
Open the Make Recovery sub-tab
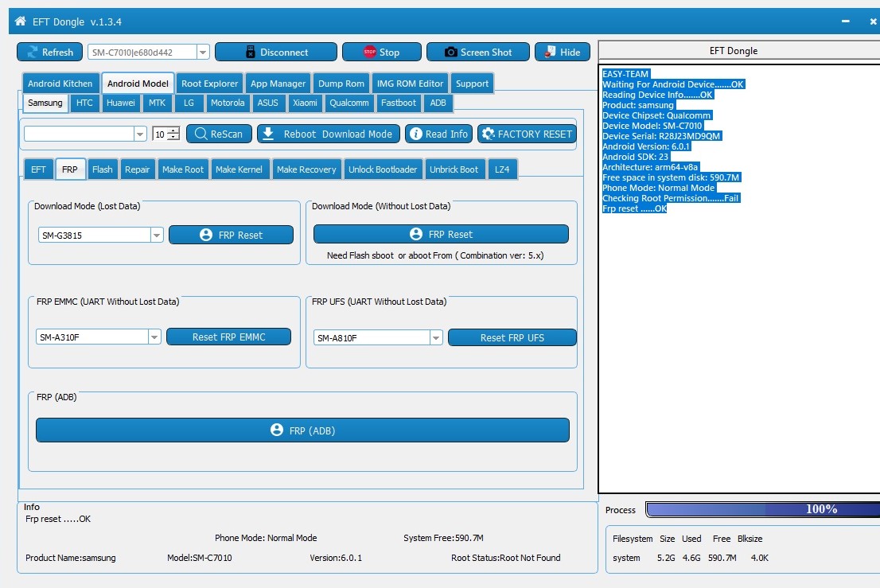(x=306, y=169)
